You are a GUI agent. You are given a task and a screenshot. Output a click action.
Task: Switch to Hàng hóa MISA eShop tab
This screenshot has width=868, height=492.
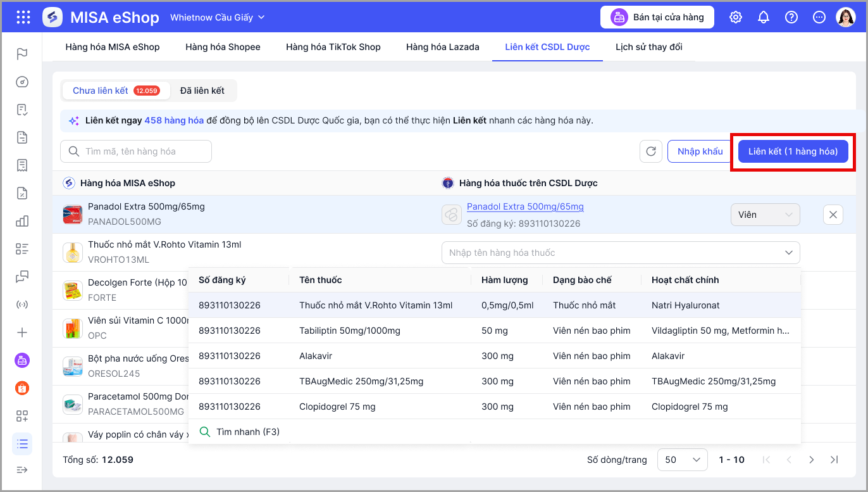click(x=113, y=47)
